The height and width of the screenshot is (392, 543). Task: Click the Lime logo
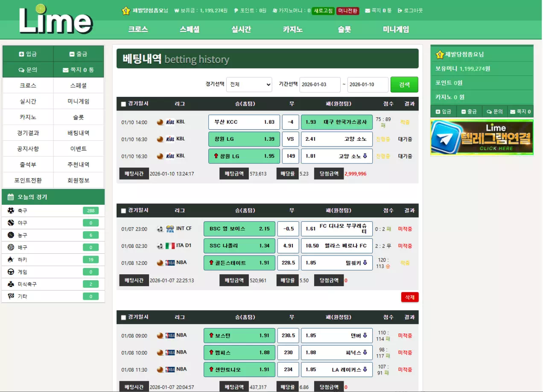pos(55,20)
